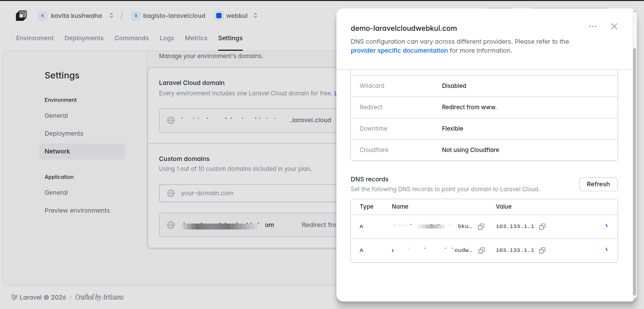
Task: Click the globe icon in custom domain input
Action: 171,193
